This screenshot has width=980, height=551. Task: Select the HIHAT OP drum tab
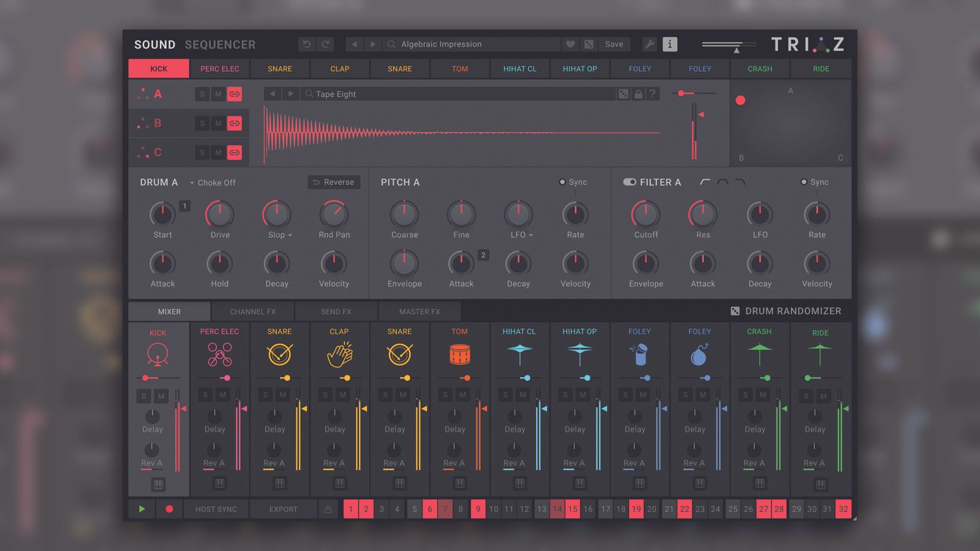tap(579, 69)
